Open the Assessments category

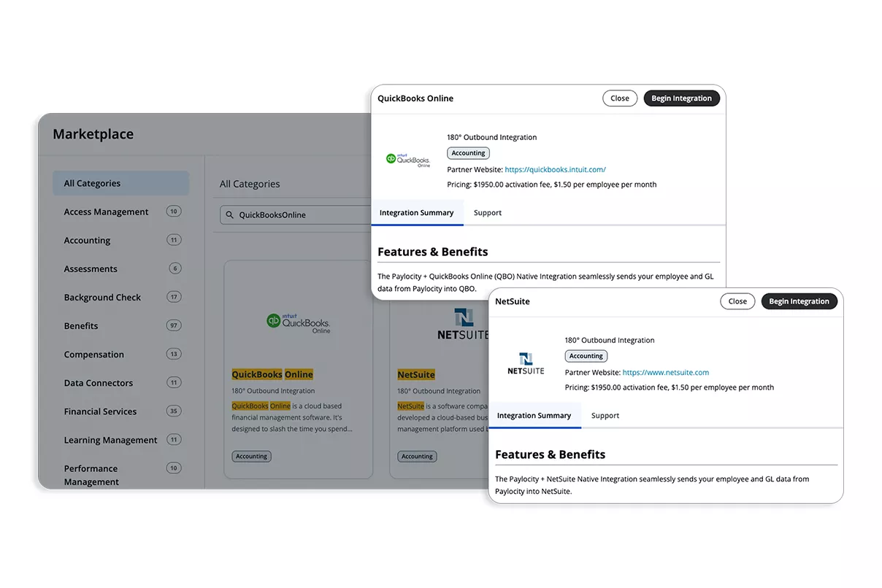(x=91, y=268)
